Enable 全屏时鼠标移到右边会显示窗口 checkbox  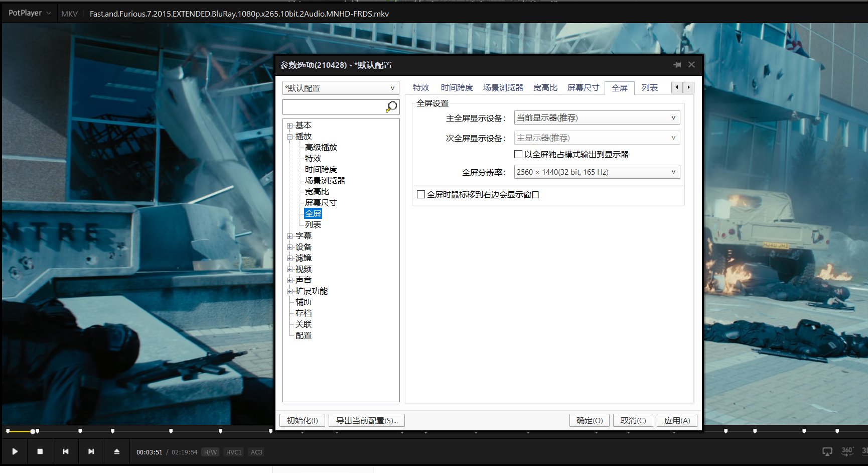point(421,194)
